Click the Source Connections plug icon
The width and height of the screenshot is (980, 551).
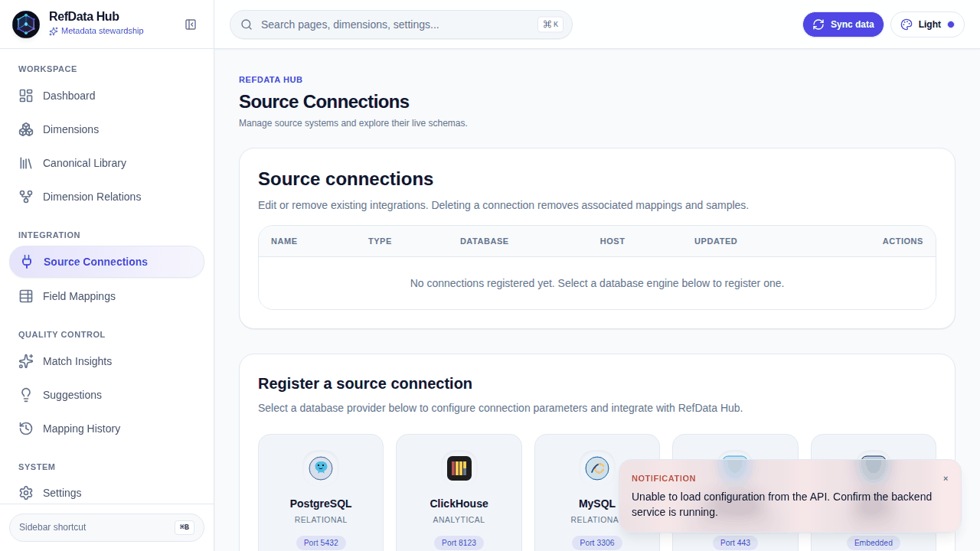27,262
